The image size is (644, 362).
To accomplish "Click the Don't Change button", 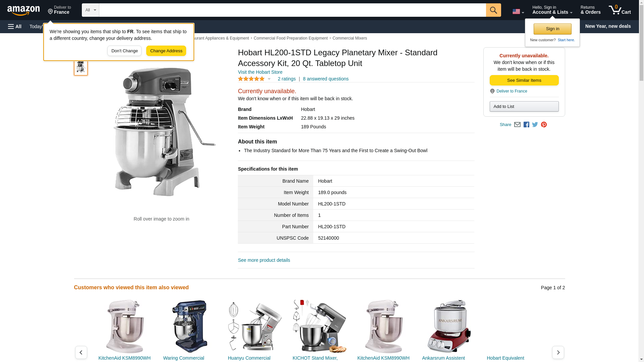I will pos(124,51).
